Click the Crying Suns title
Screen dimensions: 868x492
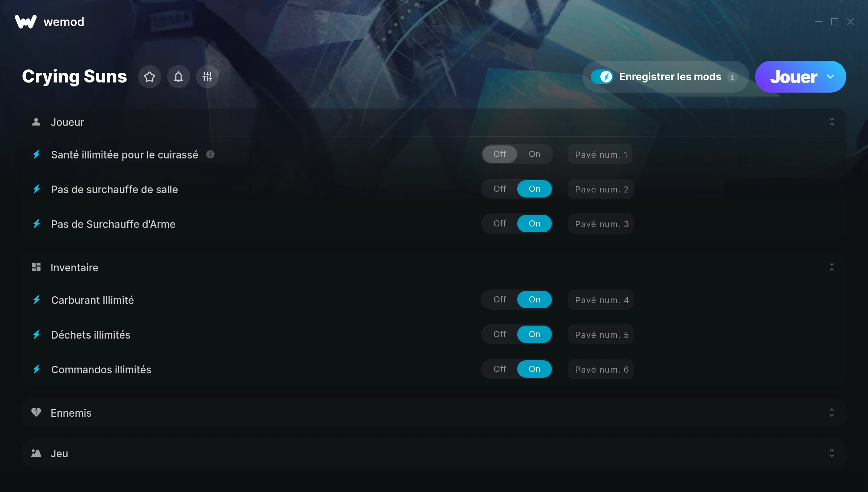75,77
